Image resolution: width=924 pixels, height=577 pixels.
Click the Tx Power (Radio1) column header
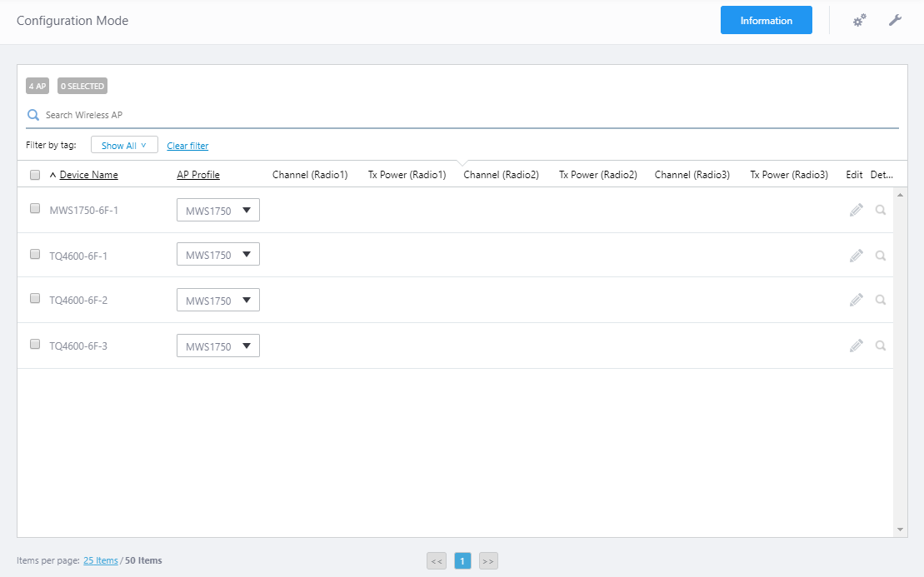407,175
